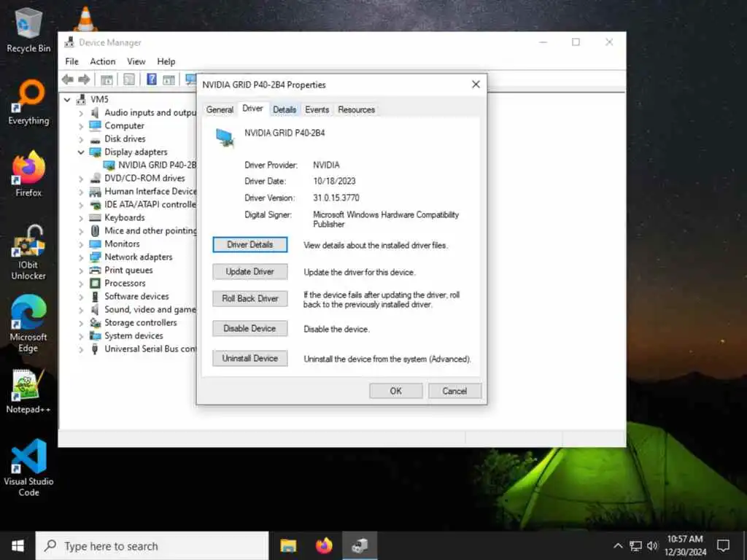This screenshot has width=747, height=560.
Task: Click the Back arrow in Device Manager toolbar
Action: click(68, 79)
